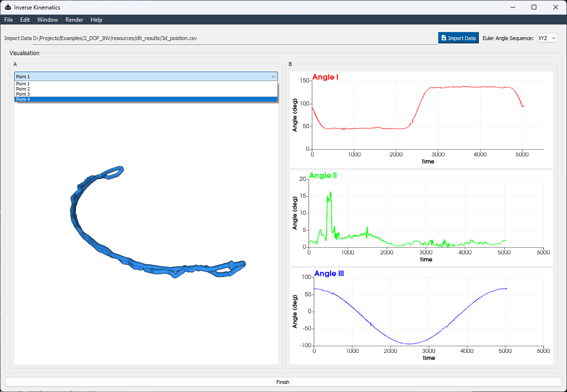This screenshot has height=392, width=567.
Task: Open the File menu
Action: point(8,20)
